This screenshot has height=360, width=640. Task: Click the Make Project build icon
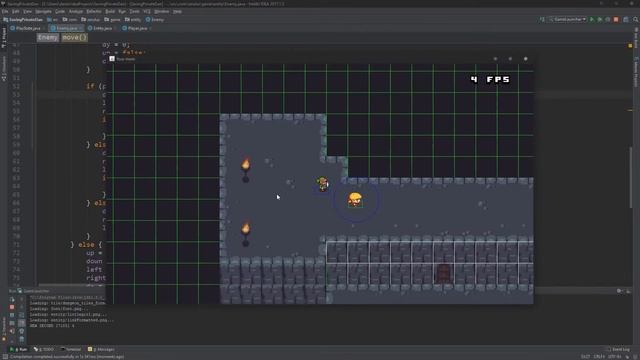(542, 19)
